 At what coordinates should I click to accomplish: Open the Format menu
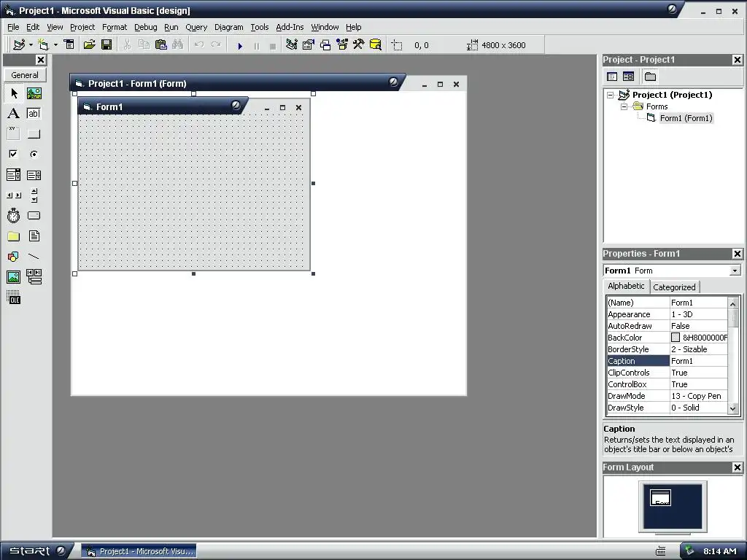pos(115,27)
